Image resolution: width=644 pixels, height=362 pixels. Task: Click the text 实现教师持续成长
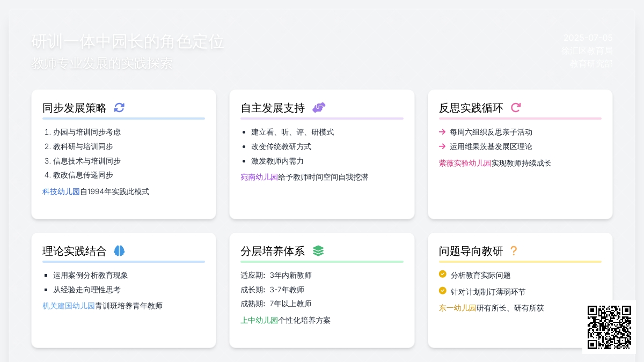point(522,163)
